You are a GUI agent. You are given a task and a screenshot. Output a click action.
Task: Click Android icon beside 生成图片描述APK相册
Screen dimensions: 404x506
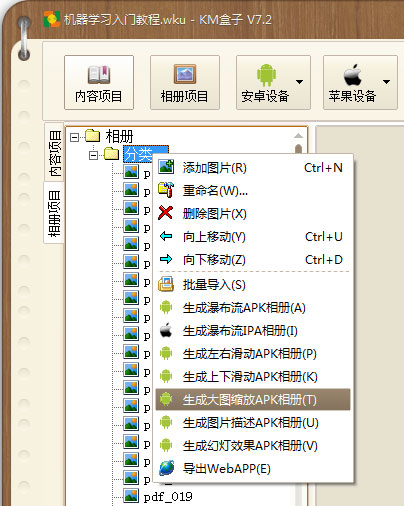click(166, 422)
